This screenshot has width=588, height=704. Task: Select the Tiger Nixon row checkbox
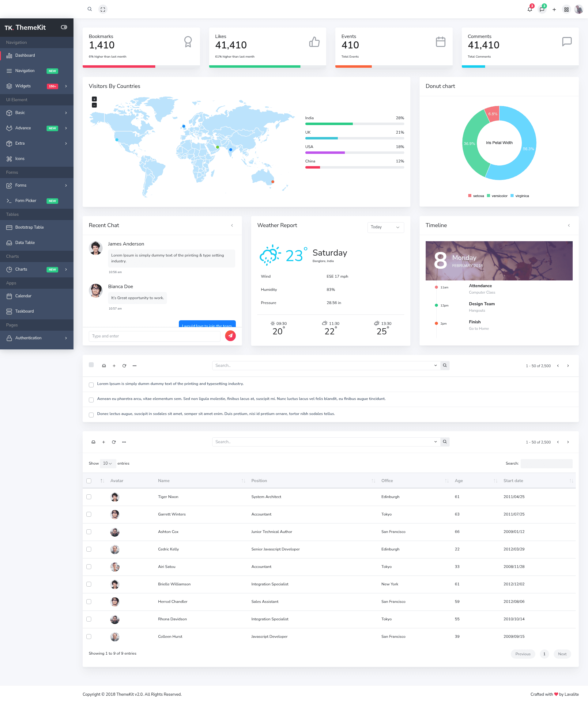(x=89, y=497)
